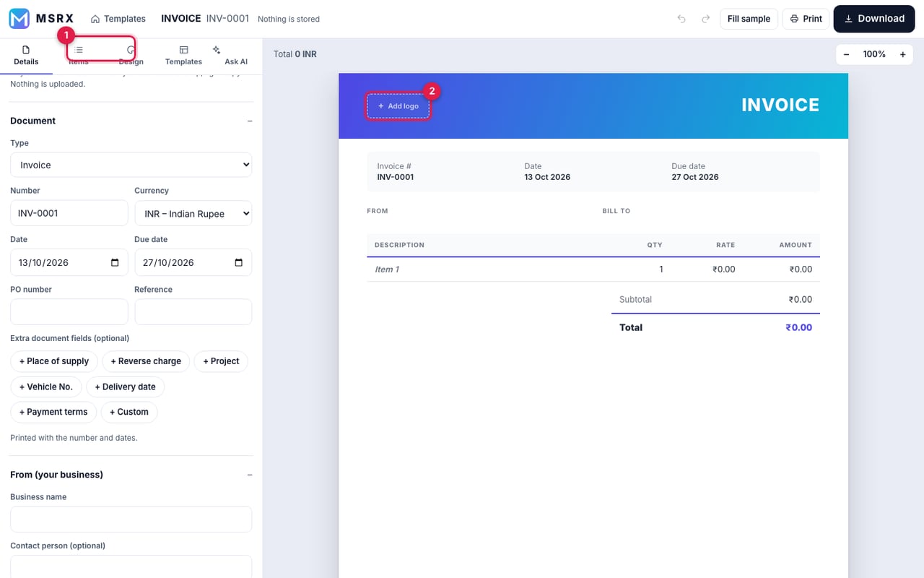Add the Place of supply field

(54, 361)
